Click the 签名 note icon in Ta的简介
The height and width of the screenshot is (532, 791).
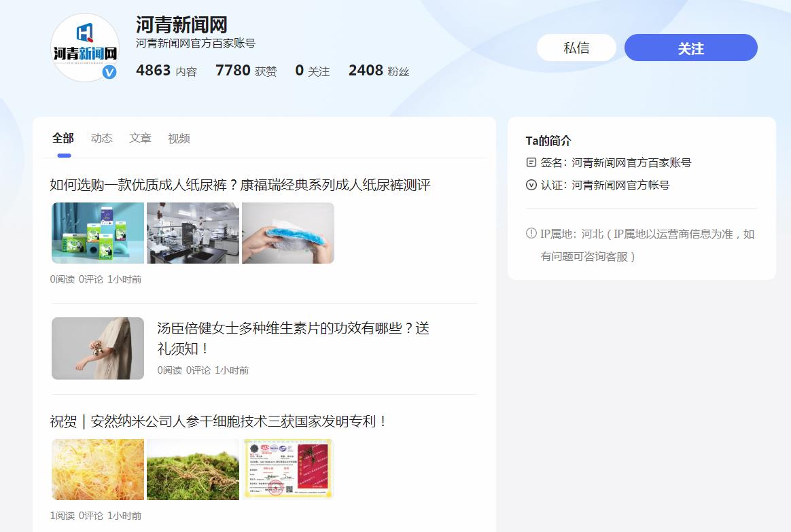[x=531, y=162]
